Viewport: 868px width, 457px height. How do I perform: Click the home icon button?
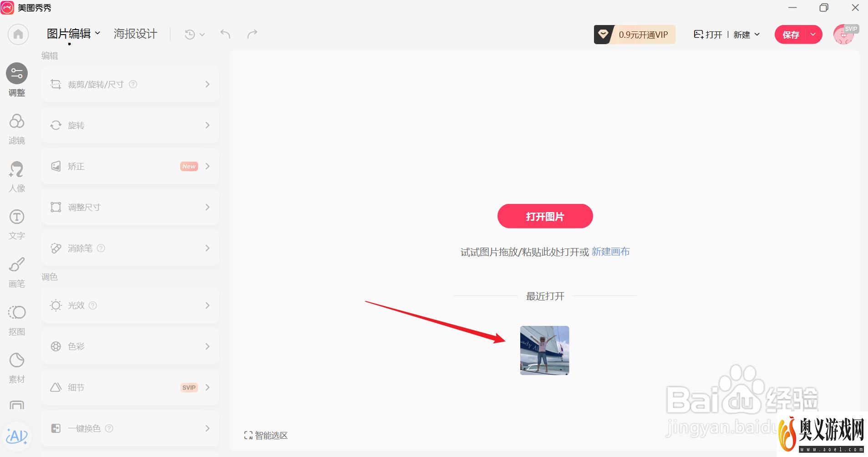(x=18, y=34)
